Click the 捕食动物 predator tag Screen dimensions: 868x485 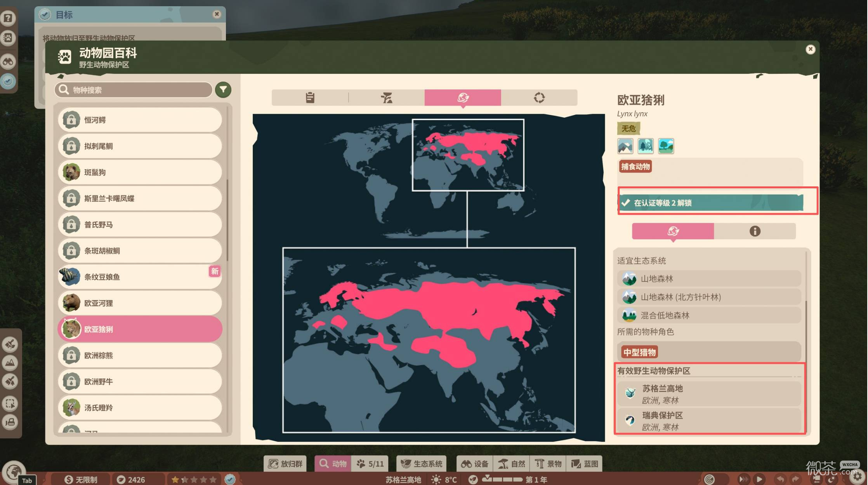(x=635, y=167)
